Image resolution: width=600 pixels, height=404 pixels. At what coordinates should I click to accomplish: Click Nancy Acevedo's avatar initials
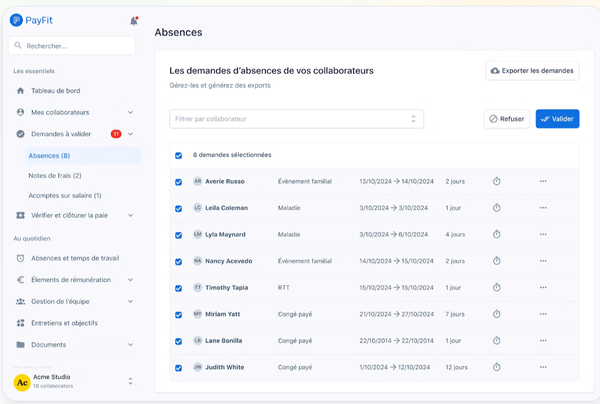[x=197, y=261]
